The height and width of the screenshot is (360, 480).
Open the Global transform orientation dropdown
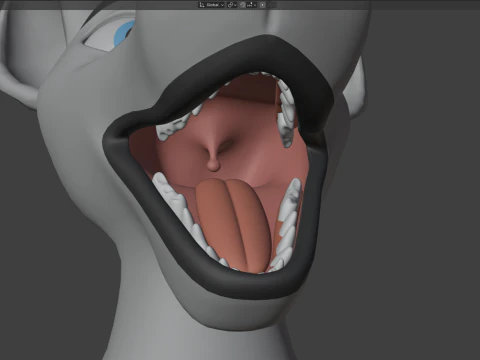click(x=211, y=5)
